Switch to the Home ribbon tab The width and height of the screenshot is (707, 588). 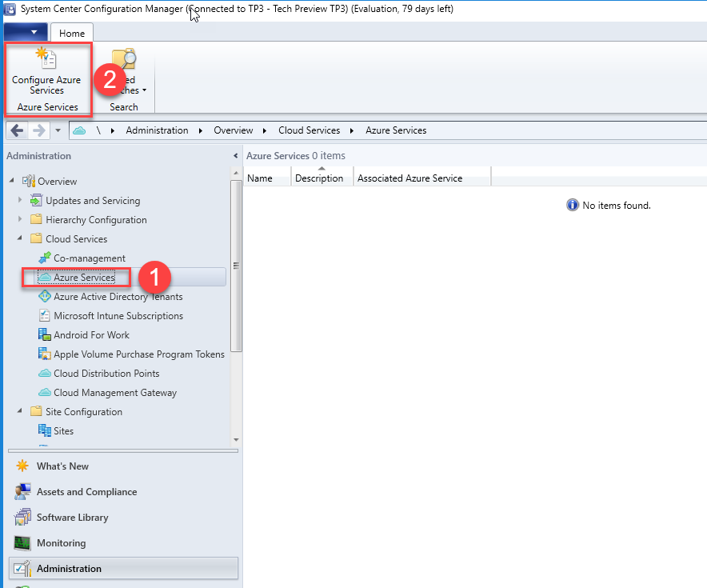[72, 33]
